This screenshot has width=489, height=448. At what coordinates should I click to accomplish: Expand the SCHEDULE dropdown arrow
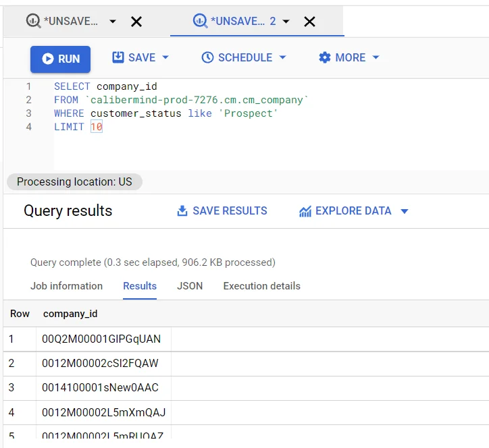tap(282, 57)
